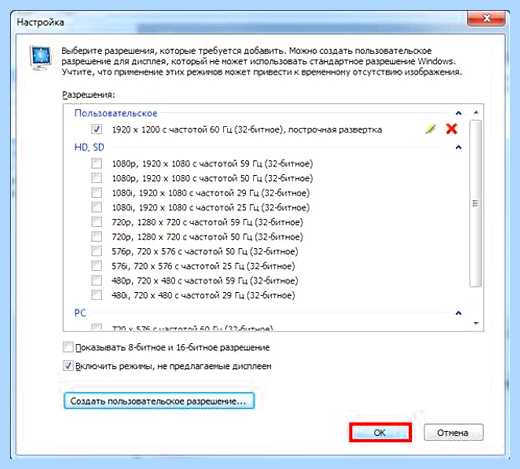
Task: Select the 576i 720 x 576 25 Гц checkbox
Action: pyautogui.click(x=97, y=266)
